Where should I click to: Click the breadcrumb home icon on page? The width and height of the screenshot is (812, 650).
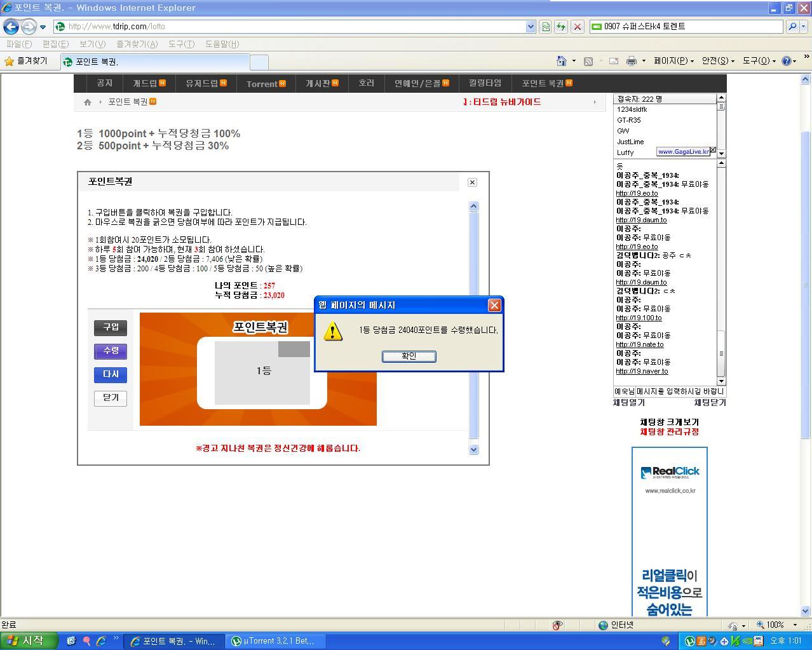88,102
